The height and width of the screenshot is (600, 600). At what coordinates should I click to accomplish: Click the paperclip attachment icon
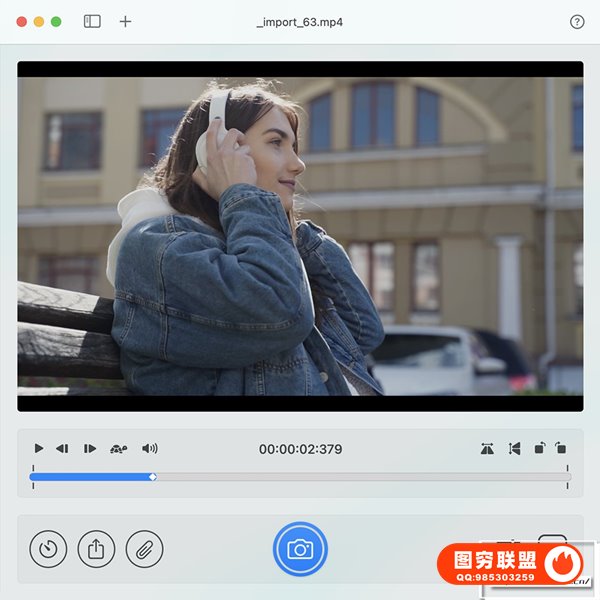pos(144,549)
